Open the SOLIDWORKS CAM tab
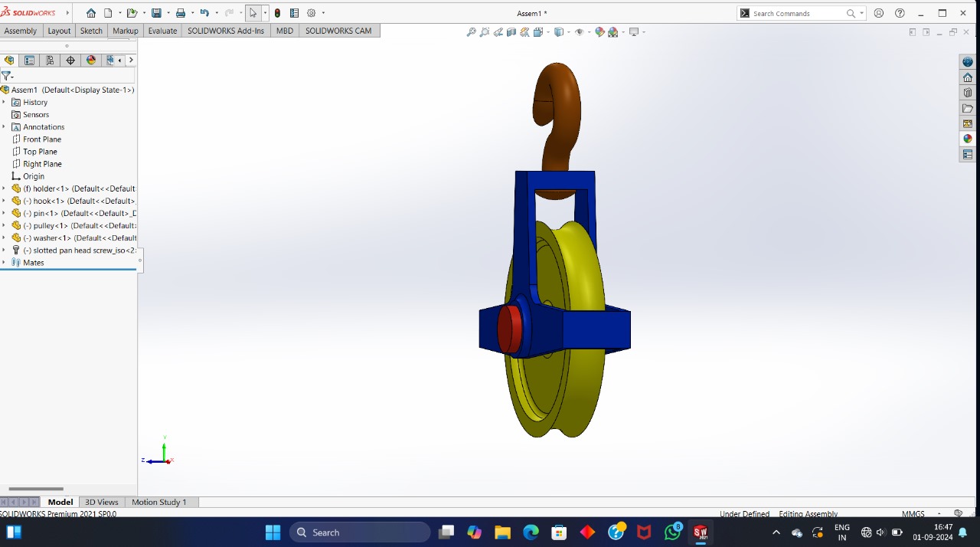 338,31
